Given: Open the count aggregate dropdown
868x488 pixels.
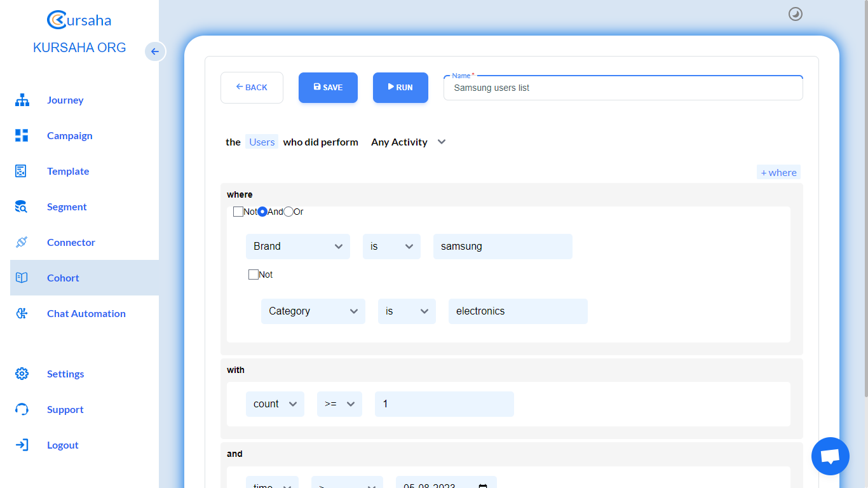Looking at the screenshot, I should coord(275,404).
